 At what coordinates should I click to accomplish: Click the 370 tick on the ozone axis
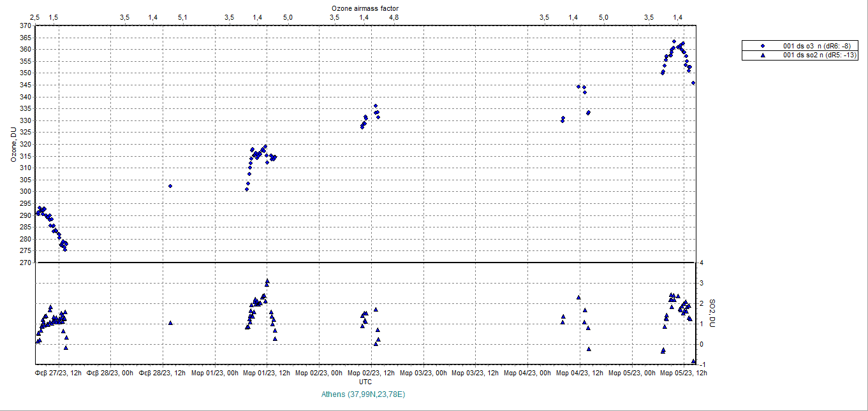(24, 26)
